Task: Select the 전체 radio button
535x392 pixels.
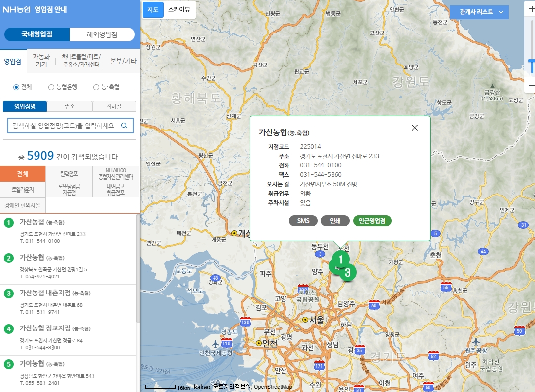Action: 16,87
